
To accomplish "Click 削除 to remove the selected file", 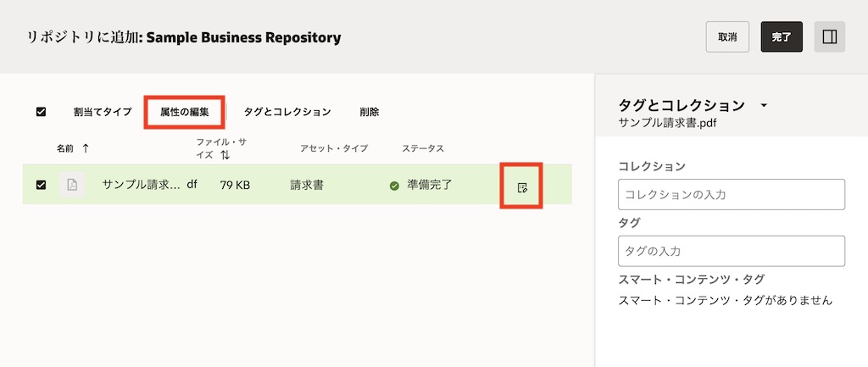I will click(370, 112).
